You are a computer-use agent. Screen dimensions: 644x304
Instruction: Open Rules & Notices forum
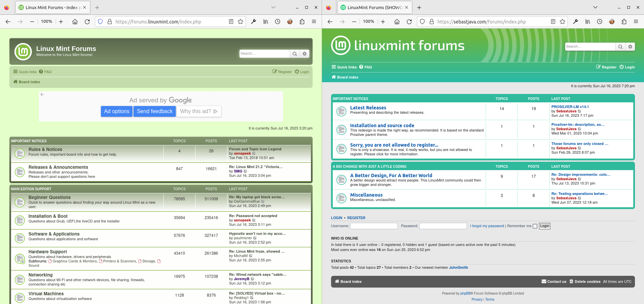click(x=45, y=149)
